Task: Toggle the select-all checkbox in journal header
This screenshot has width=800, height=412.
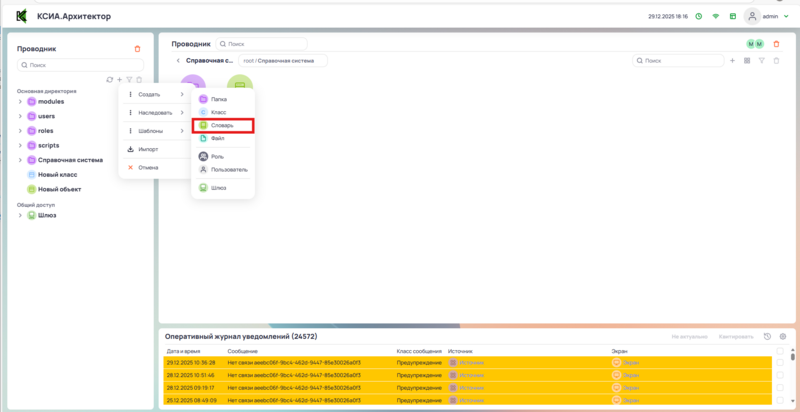Action: (x=780, y=351)
